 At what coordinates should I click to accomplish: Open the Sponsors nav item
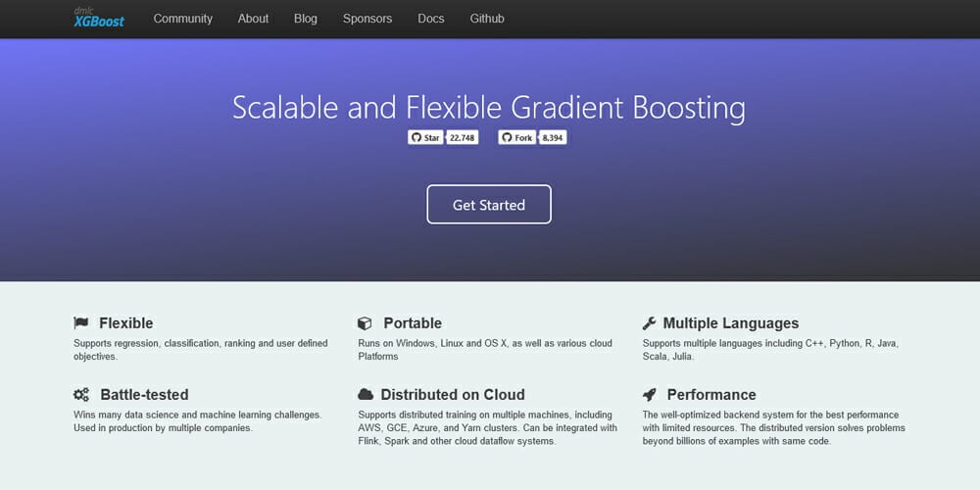pyautogui.click(x=367, y=19)
